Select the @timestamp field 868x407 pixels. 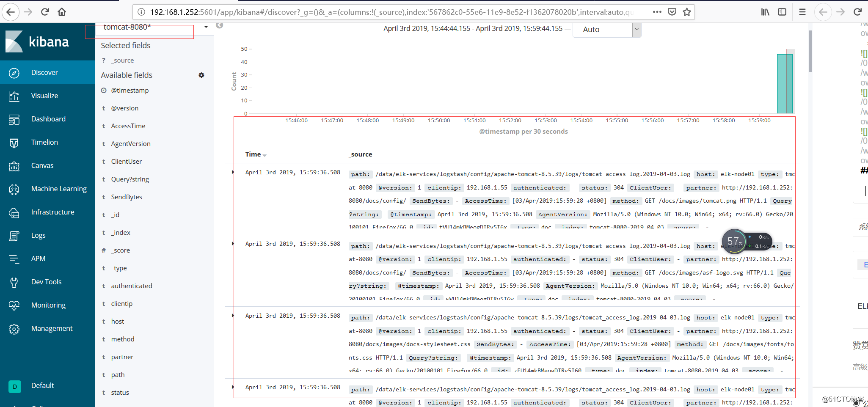pyautogui.click(x=130, y=91)
